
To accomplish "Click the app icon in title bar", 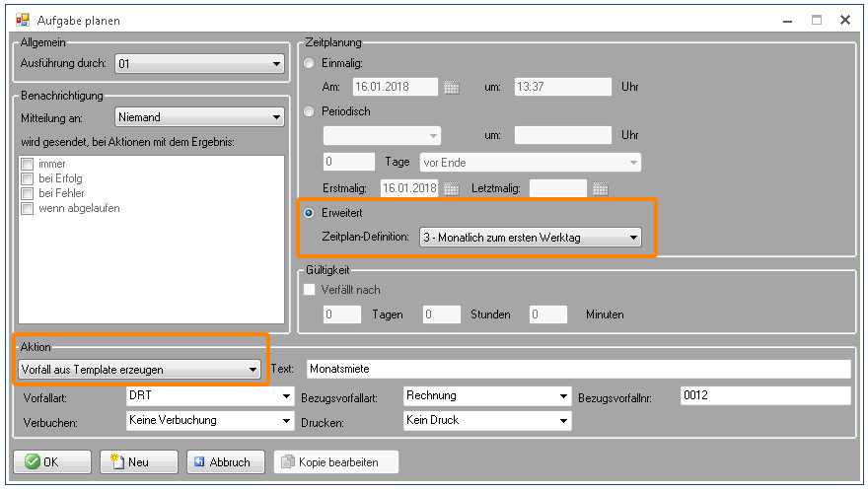I will point(23,20).
